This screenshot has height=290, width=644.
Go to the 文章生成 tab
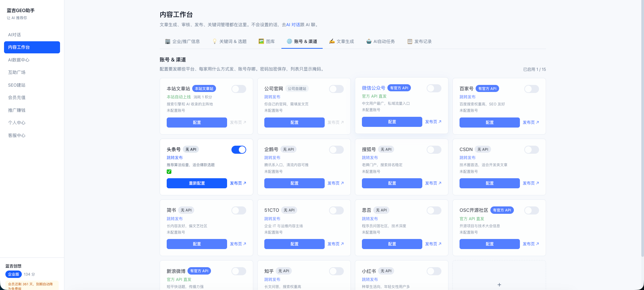point(341,41)
